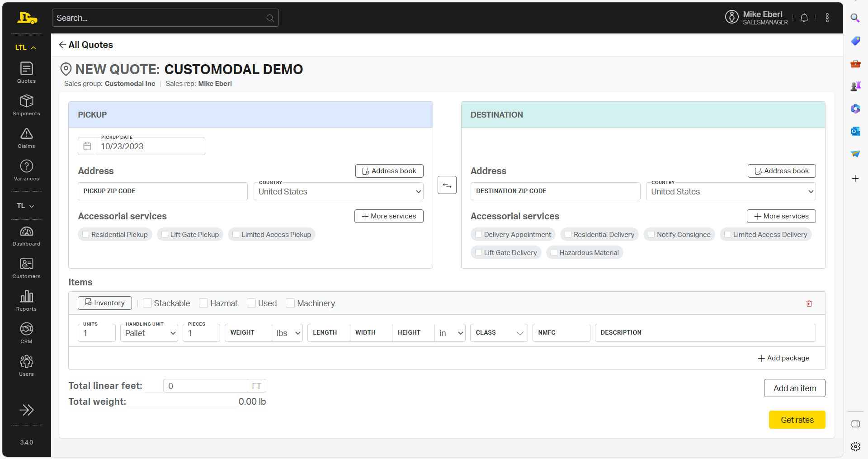Open the three-dot options menu
The image size is (868, 459).
(827, 18)
